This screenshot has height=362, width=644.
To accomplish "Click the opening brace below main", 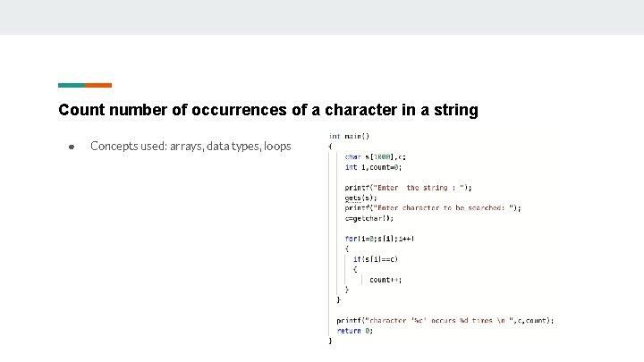I will [330, 147].
